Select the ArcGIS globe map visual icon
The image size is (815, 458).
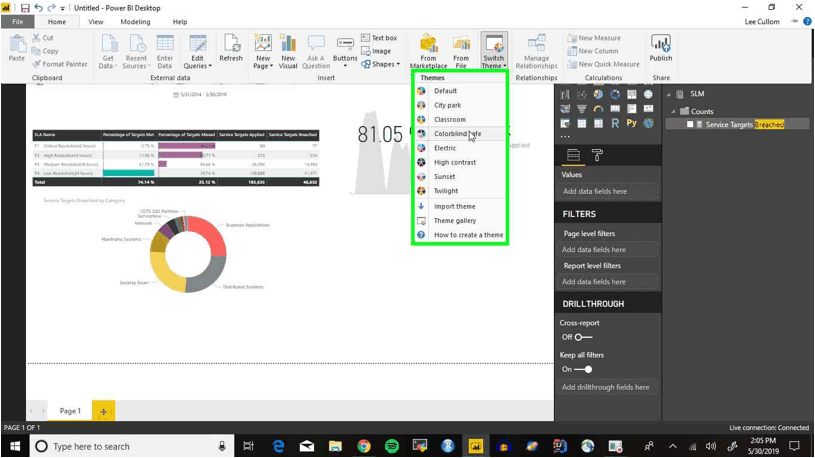[648, 123]
